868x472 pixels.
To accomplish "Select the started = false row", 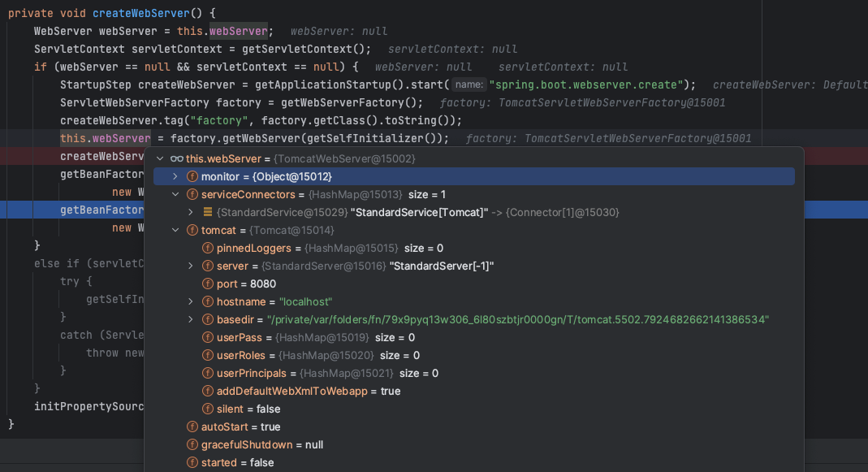I will [474, 462].
